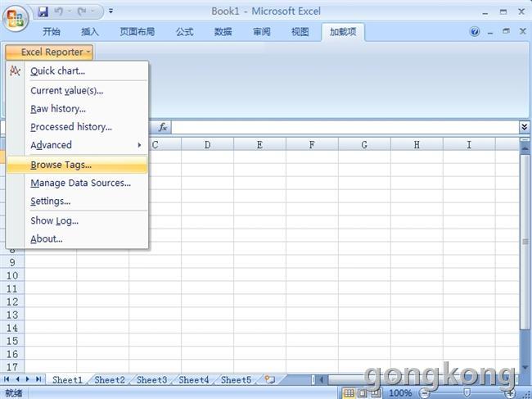Switch to Sheet4 tab
This screenshot has height=399, width=532.
[194, 379]
